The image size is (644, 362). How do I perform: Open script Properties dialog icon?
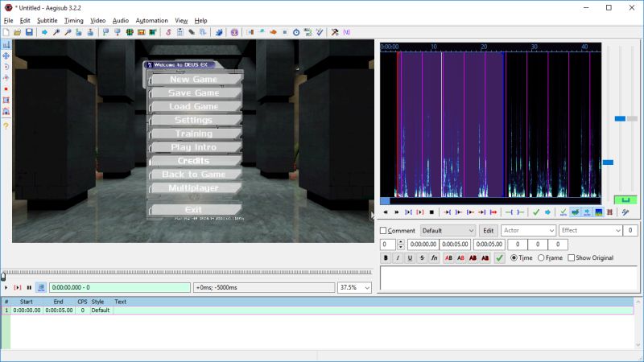click(x=180, y=32)
